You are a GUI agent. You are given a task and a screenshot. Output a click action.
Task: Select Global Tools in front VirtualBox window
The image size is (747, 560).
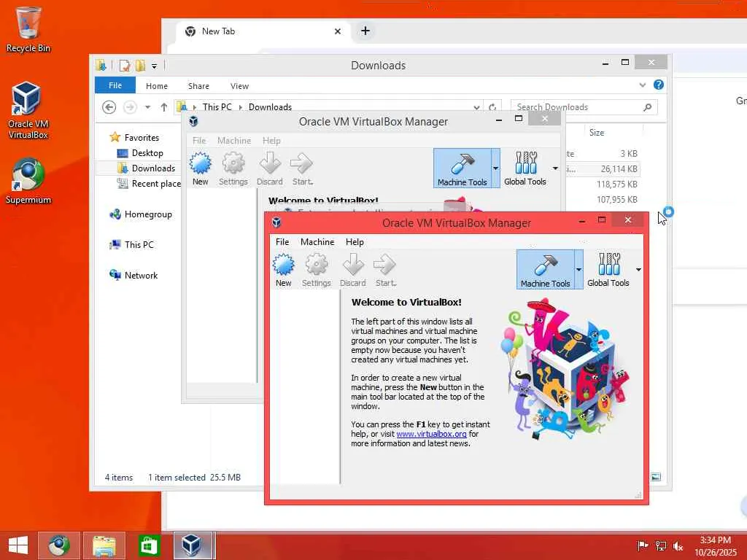tap(608, 270)
